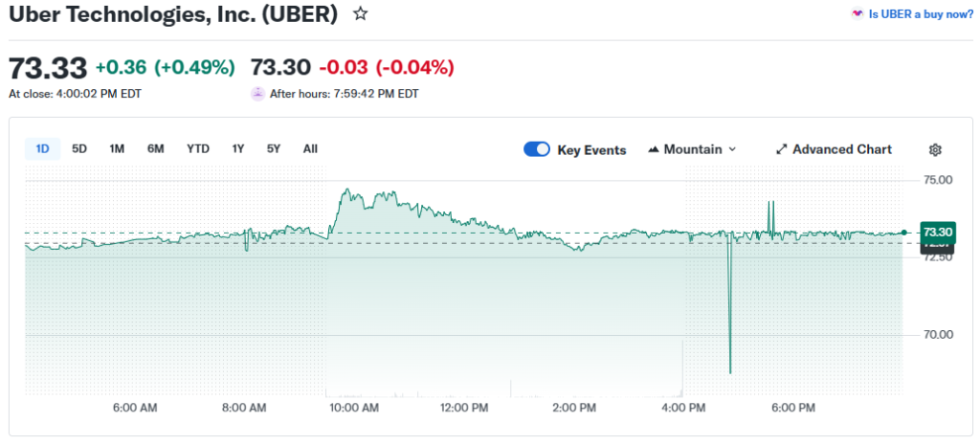Image resolution: width=980 pixels, height=445 pixels.
Task: Click the 73.30 current price label on axis
Action: [937, 232]
